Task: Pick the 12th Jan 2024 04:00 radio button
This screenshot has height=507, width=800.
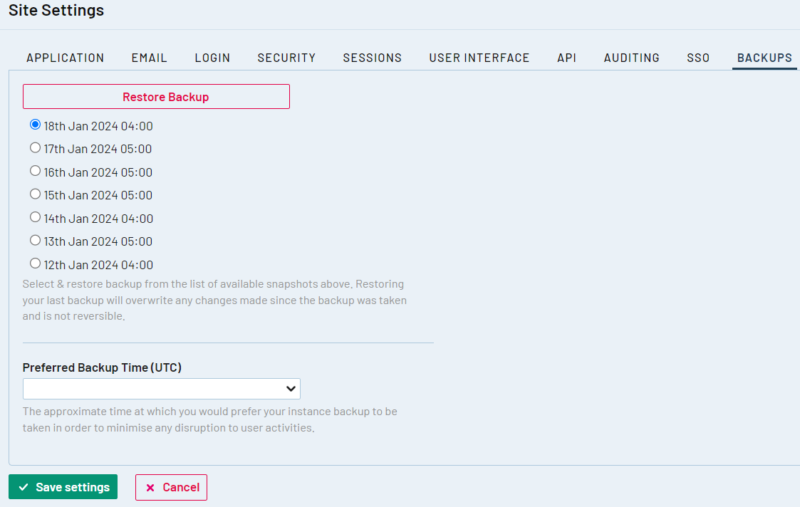Action: click(x=35, y=264)
